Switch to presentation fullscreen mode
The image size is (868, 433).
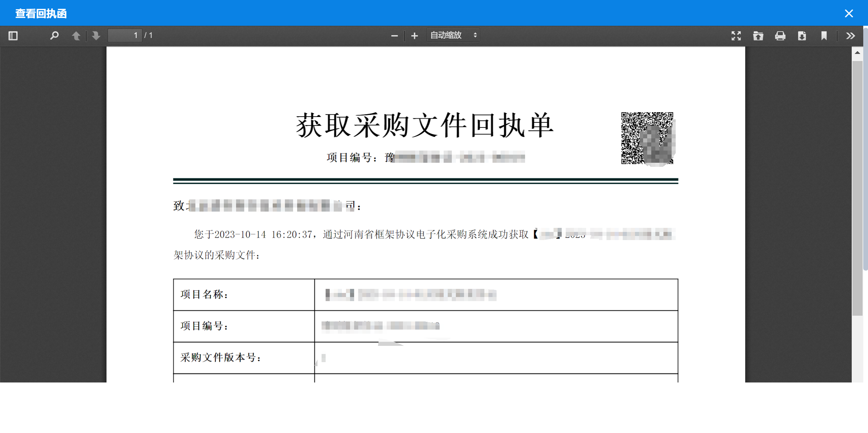(736, 36)
